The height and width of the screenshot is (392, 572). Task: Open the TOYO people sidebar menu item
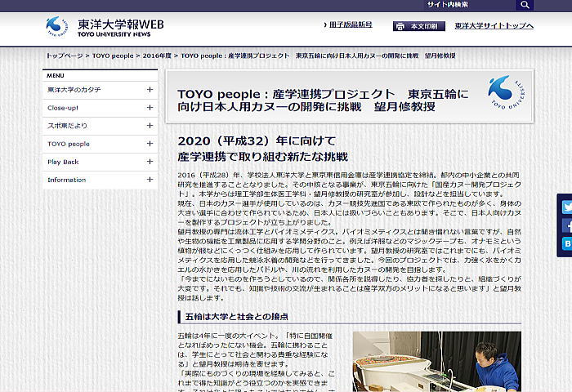[x=101, y=144]
